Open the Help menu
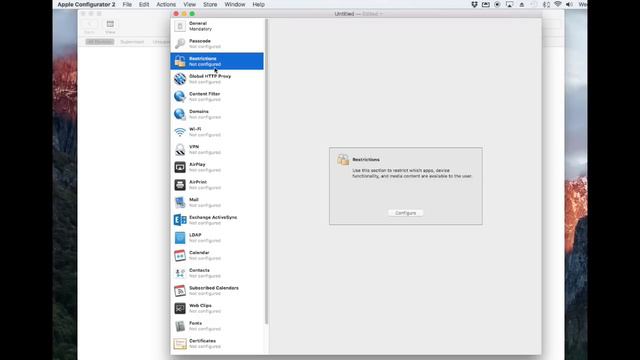 [258, 4]
